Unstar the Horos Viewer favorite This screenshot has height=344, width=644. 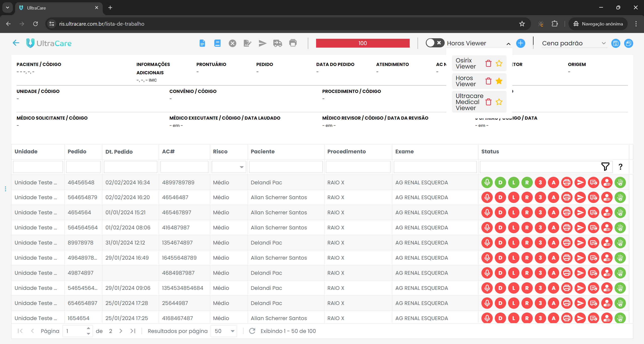(499, 81)
